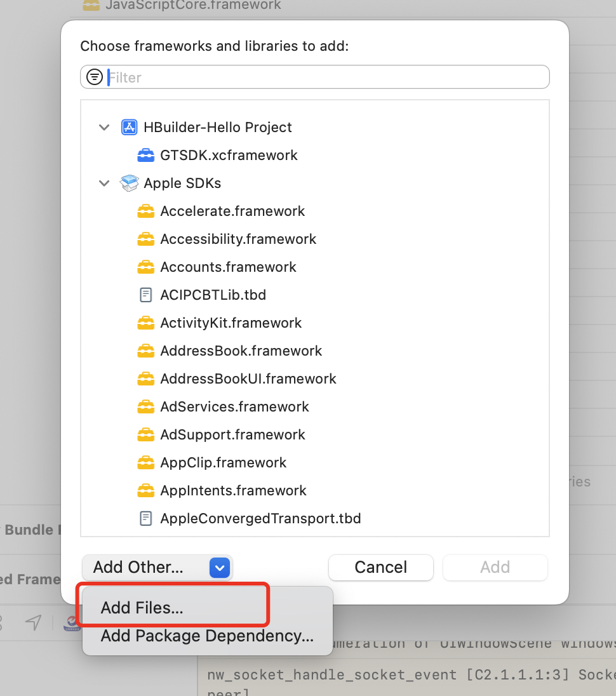Click the HBuilder-Hello Project Xcode icon
Viewport: 616px width, 696px height.
130,127
